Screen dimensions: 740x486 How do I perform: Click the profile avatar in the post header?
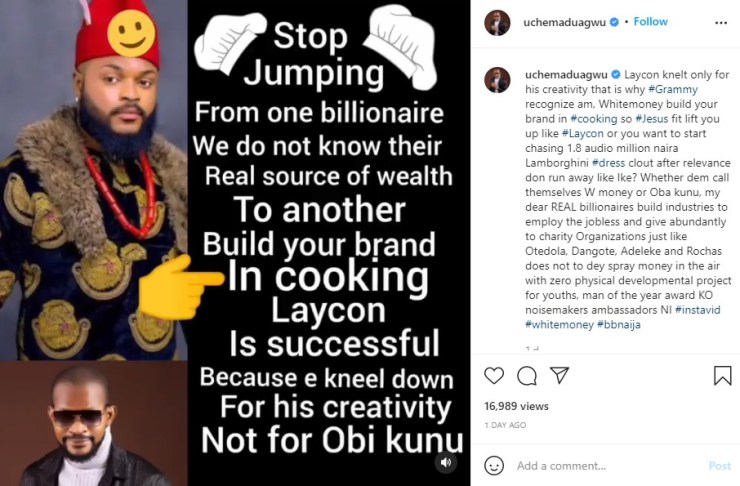[497, 22]
